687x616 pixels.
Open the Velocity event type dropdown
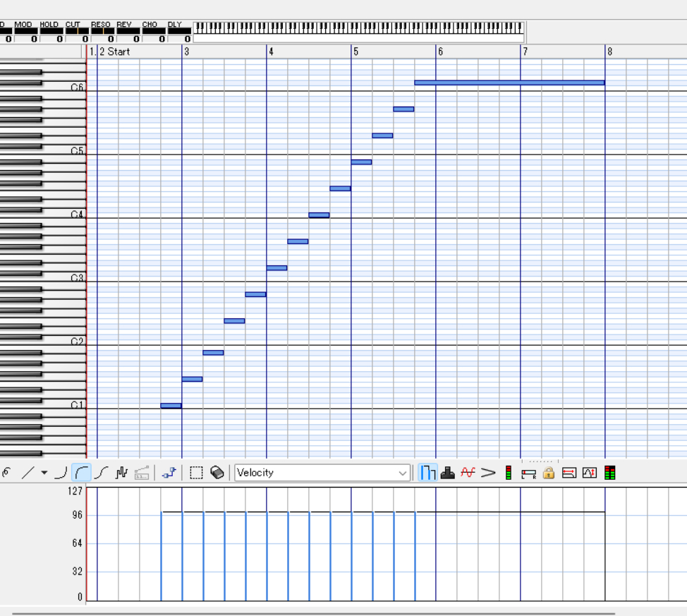click(322, 473)
